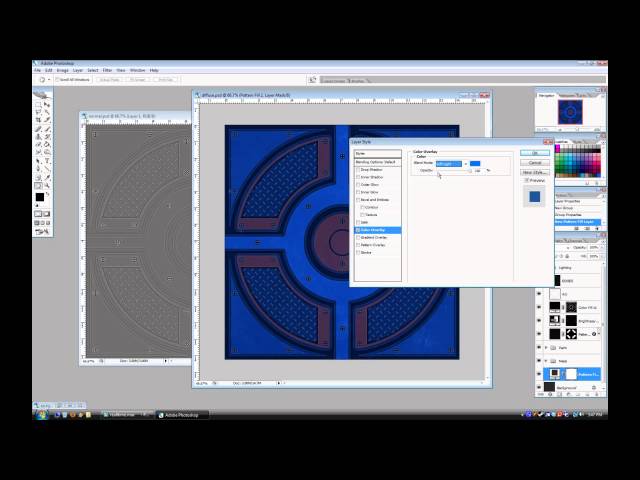640x480 pixels.
Task: Click OK in the Layer Style dialog
Action: 535,152
